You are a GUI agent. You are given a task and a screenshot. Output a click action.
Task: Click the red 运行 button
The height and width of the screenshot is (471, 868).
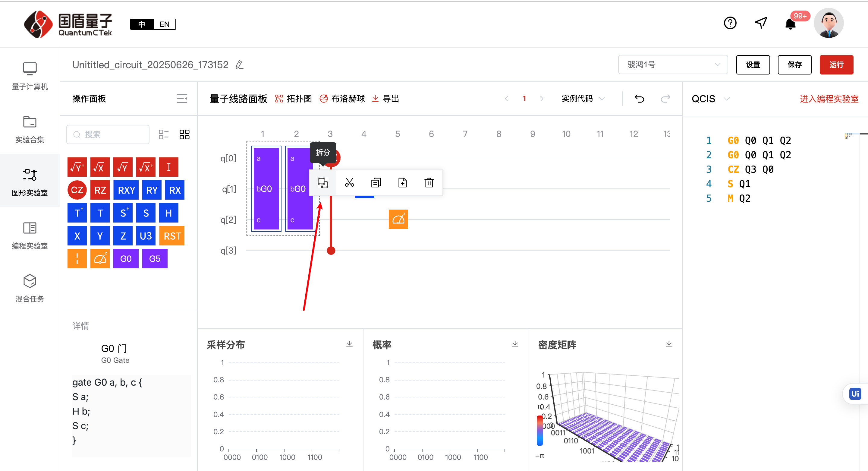pyautogui.click(x=836, y=65)
